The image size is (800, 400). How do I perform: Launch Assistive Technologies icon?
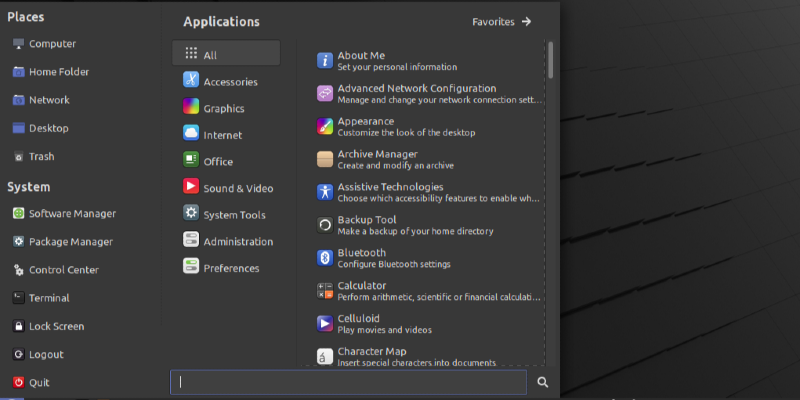(x=325, y=192)
